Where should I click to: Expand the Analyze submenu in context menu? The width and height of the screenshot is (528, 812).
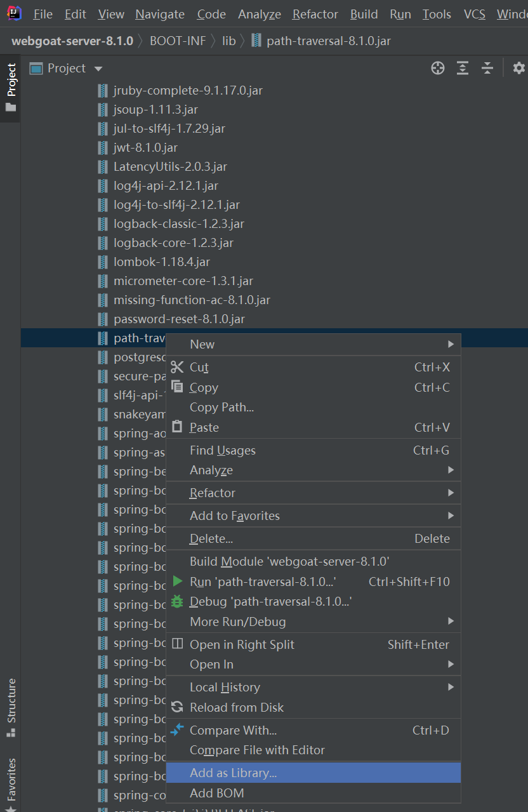coord(313,470)
